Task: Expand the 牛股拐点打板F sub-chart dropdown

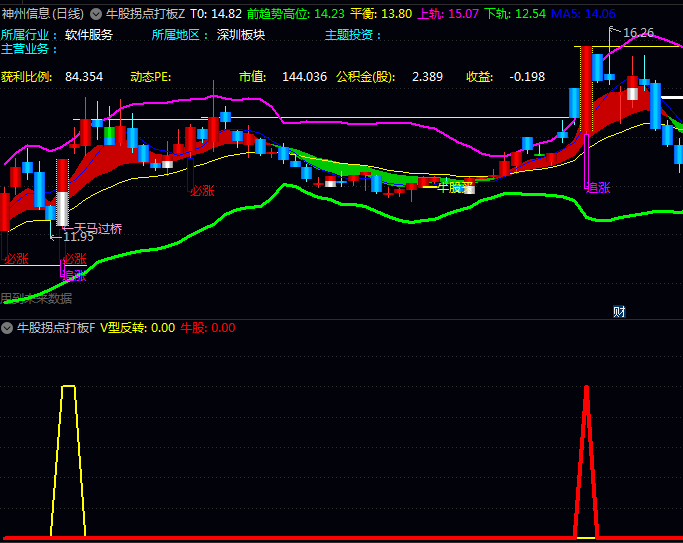Action: point(8,328)
